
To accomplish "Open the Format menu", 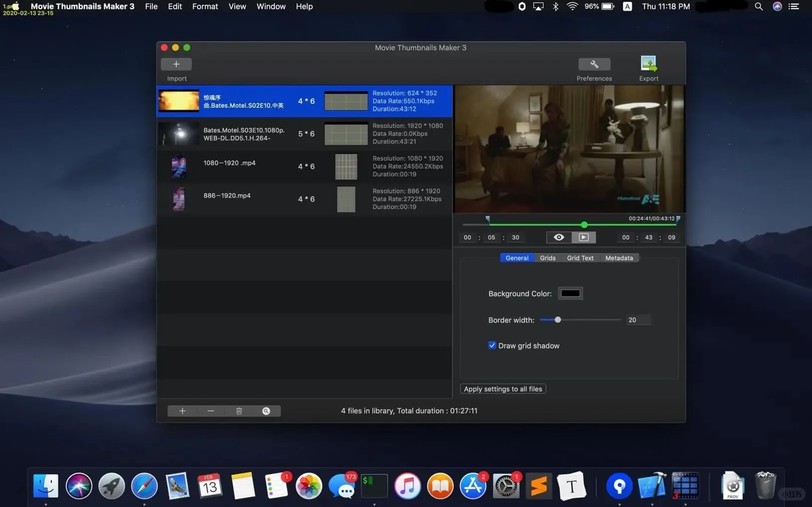I will 205,6.
